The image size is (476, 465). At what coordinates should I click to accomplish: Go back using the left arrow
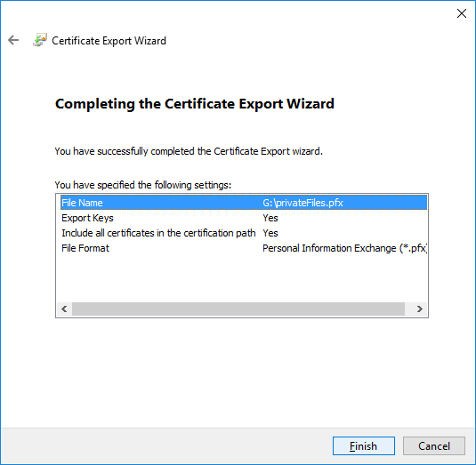pyautogui.click(x=13, y=40)
